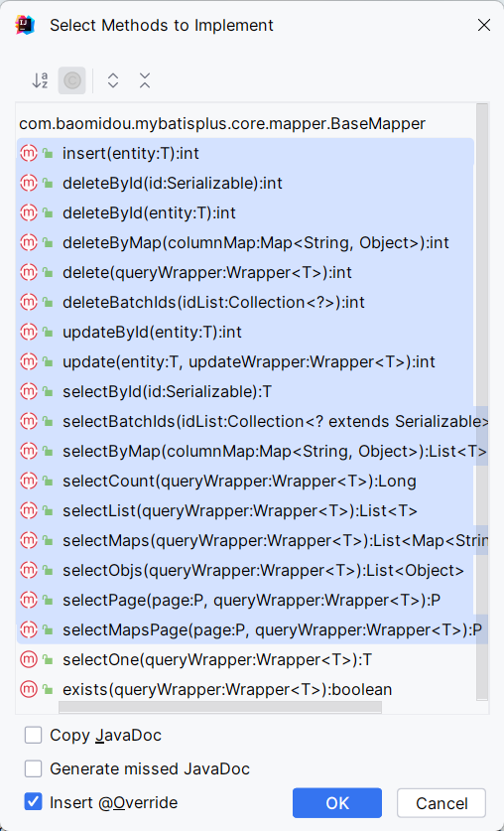
Task: Click the method icon beside selectObjs
Action: point(29,570)
